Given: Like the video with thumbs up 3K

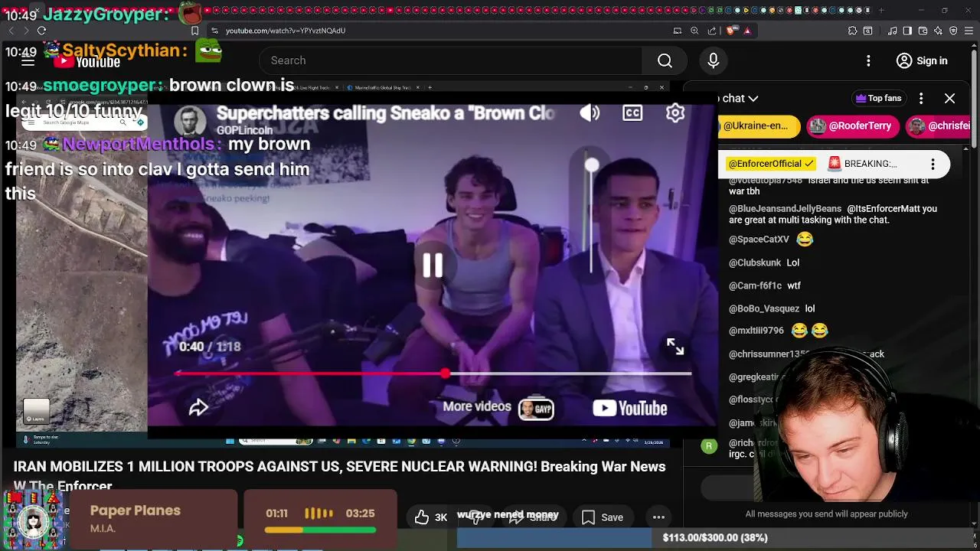Looking at the screenshot, I should 430,517.
